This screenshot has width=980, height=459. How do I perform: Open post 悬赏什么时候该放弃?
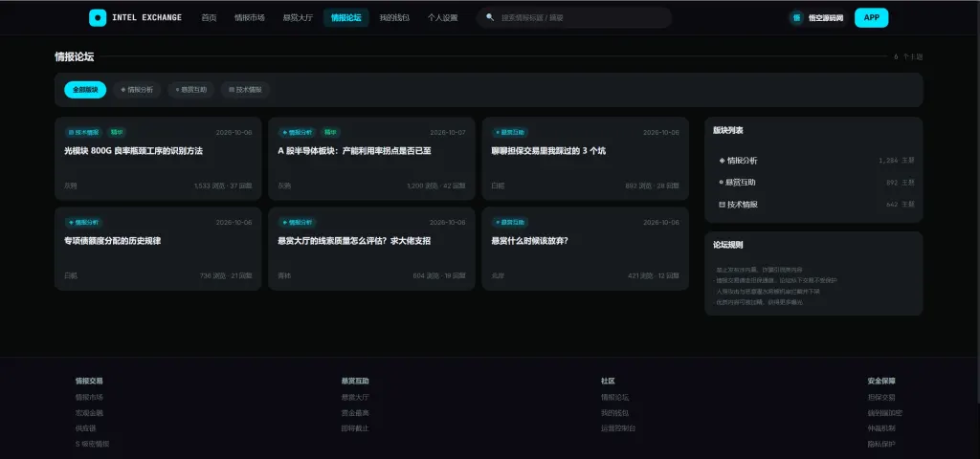(x=529, y=241)
